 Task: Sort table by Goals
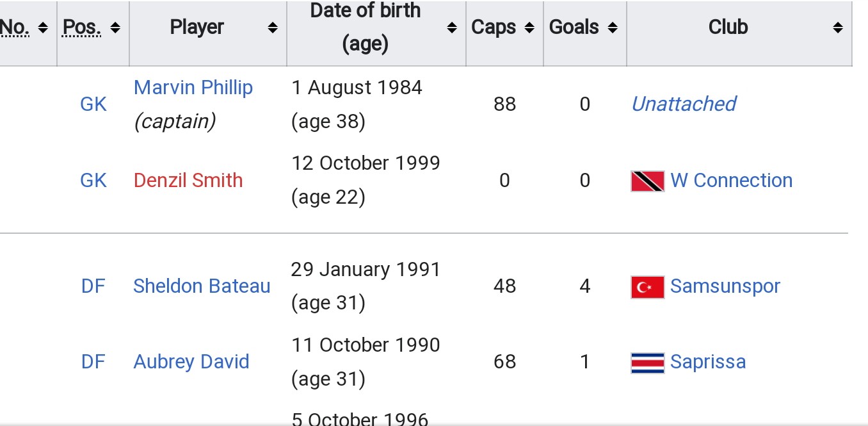[x=613, y=28]
